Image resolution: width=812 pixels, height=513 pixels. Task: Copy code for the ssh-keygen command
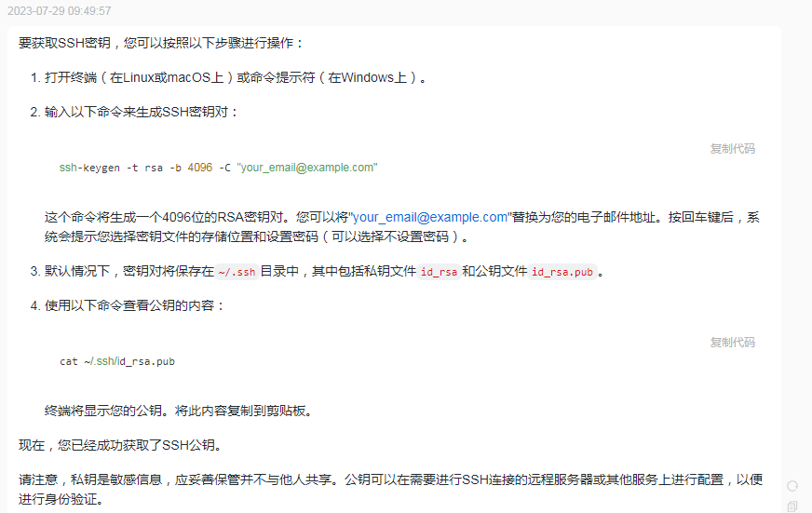pyautogui.click(x=732, y=149)
